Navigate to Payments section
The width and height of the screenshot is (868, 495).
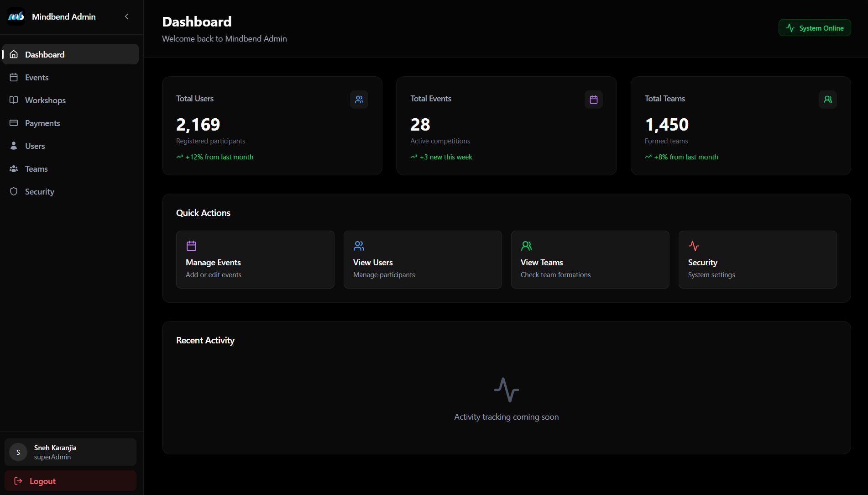(71, 123)
